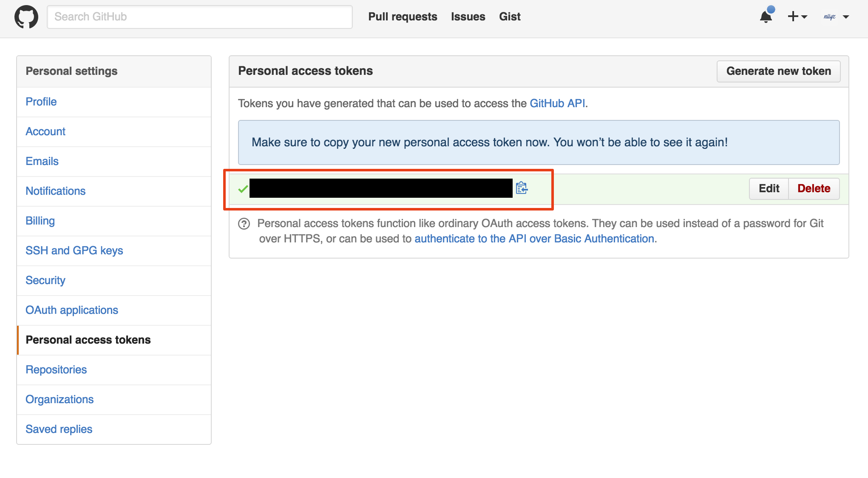Screen dimensions: 868x478
Task: Go to Pull requests
Action: 403,17
